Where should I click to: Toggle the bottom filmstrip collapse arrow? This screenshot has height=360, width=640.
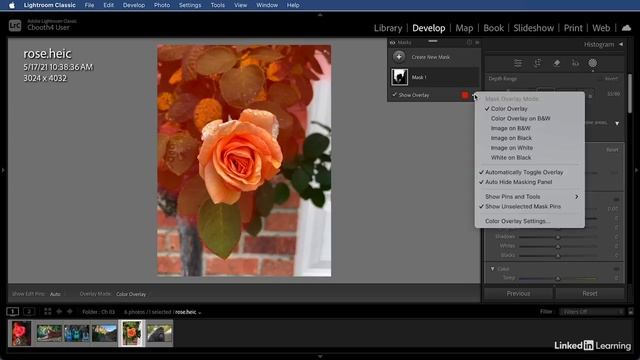coord(320,356)
